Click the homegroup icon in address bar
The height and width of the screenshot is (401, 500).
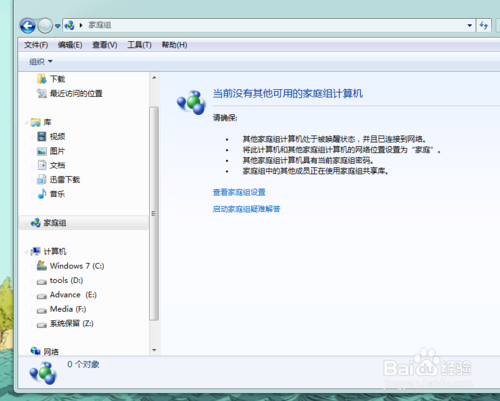coord(69,25)
